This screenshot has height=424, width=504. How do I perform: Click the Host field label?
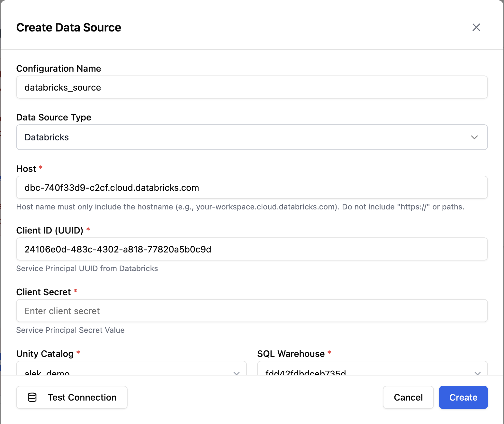(26, 169)
